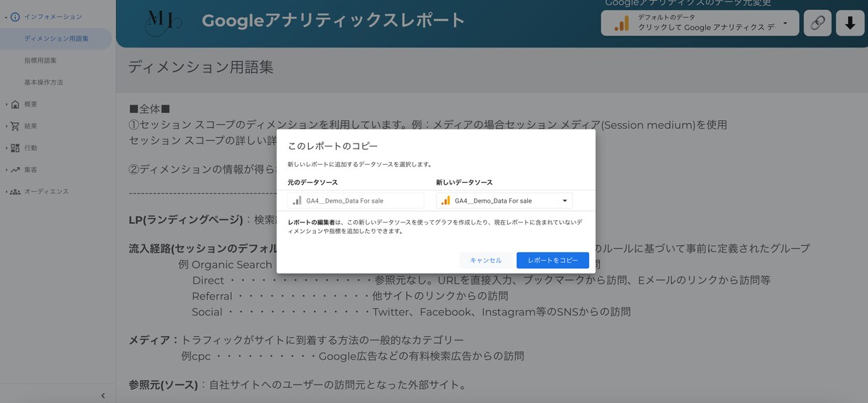Screen dimensions: 868x403
Task: Open the インフォメーション sidebar section
Action: pos(53,16)
